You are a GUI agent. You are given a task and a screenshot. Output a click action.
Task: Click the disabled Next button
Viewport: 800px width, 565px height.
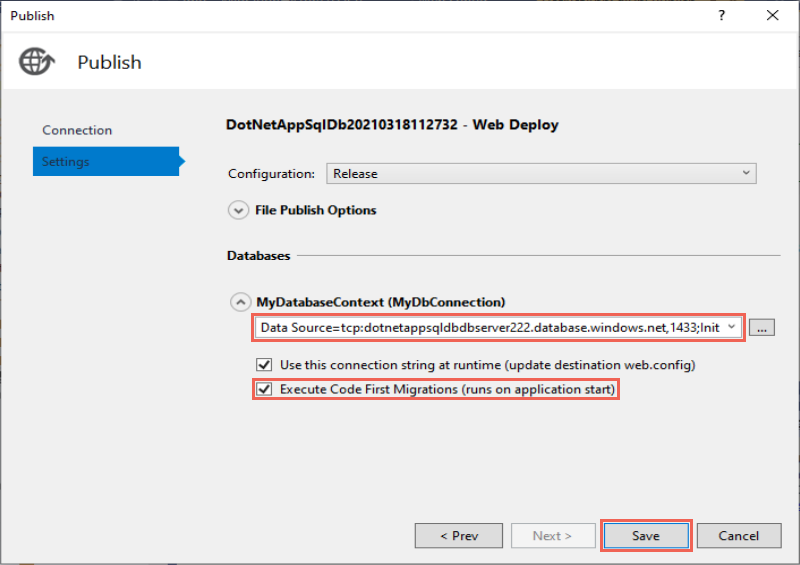[553, 535]
